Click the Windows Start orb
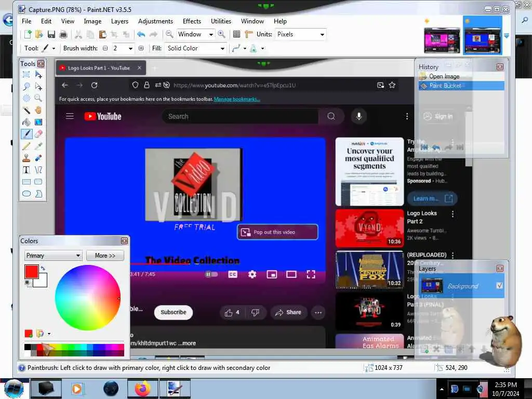Viewport: 532px width, 399px height. pos(14,389)
